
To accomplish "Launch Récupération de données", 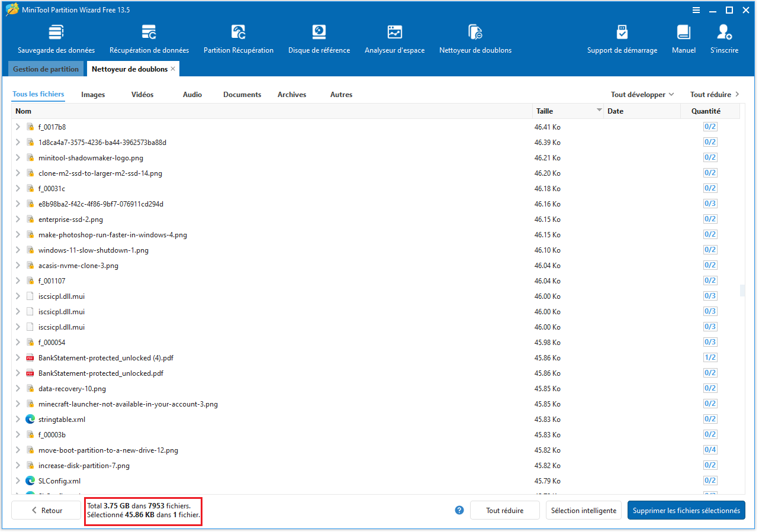I will [149, 37].
